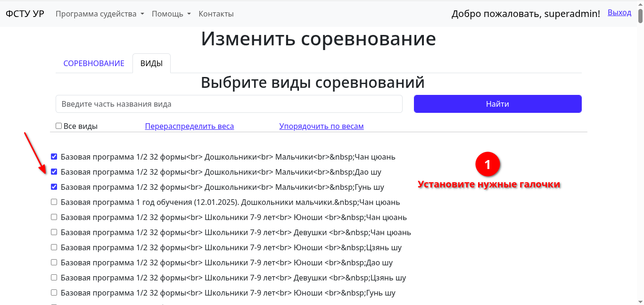Click the Выход logout link
The image size is (644, 305).
[x=619, y=13]
